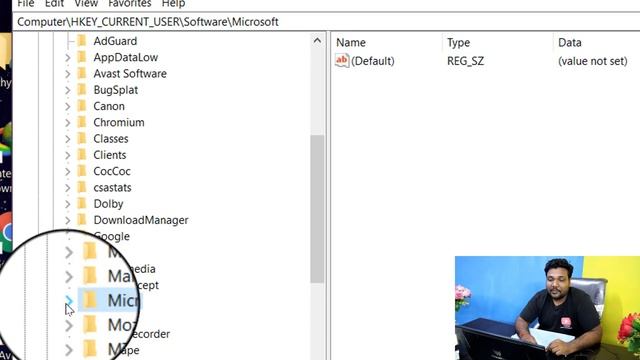Click the DownloadManager folder icon
Viewport: 640px width, 360px height.
[82, 220]
